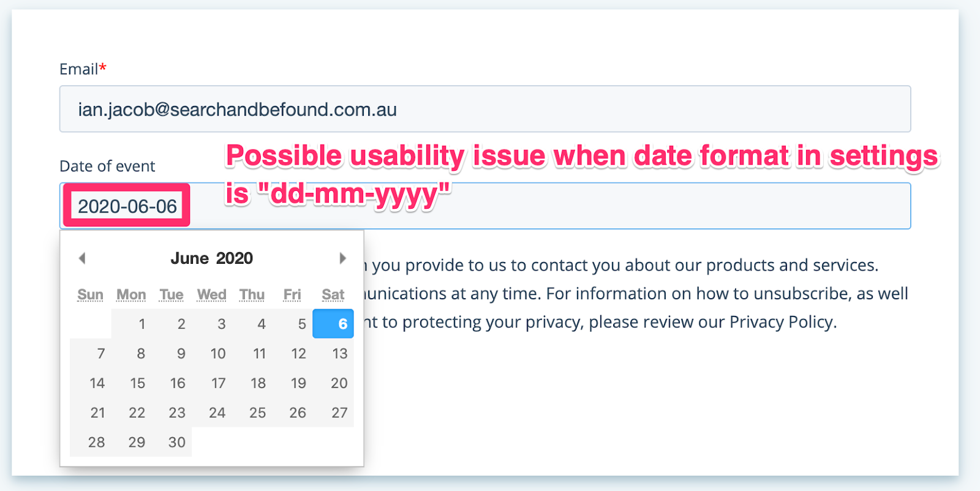Click the June 2020 month title
The height and width of the screenshot is (491, 980).
click(x=211, y=258)
